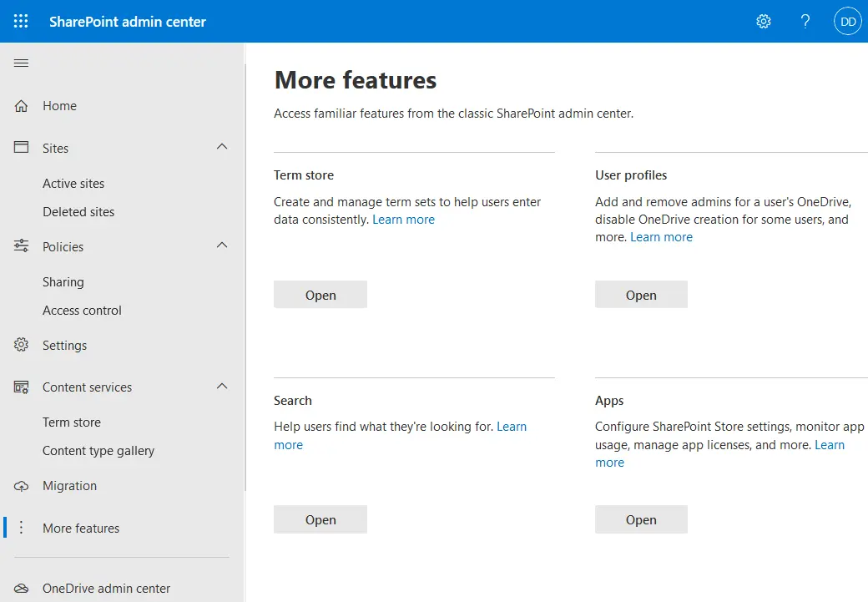This screenshot has height=602, width=868.
Task: Click the More features page heading
Action: 356,80
